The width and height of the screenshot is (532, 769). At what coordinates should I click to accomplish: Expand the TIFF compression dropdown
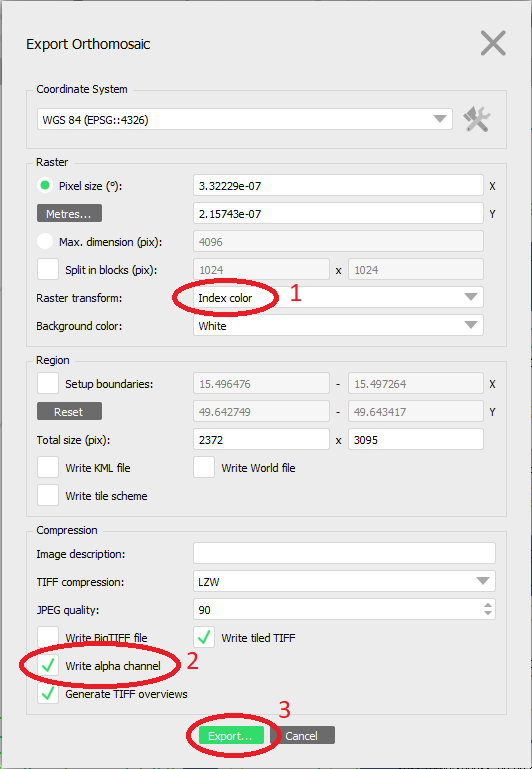pos(344,581)
